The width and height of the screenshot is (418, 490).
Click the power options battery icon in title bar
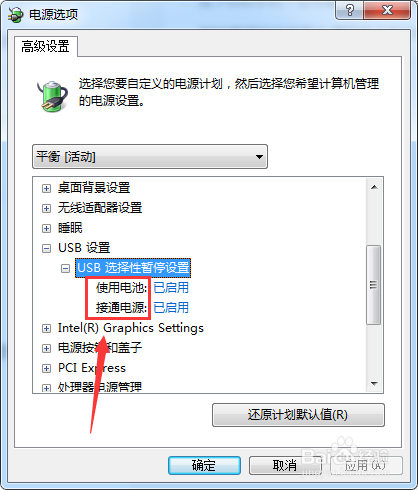pos(15,15)
